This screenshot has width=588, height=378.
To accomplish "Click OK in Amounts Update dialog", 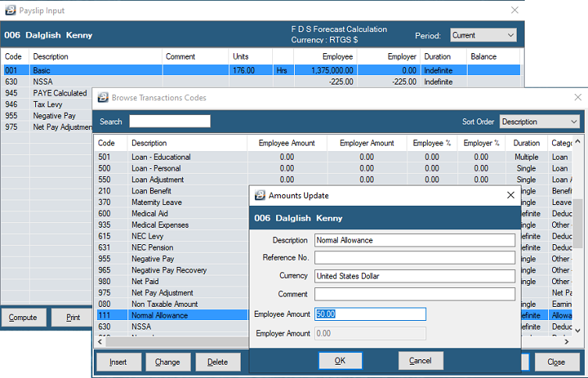I will coord(340,361).
